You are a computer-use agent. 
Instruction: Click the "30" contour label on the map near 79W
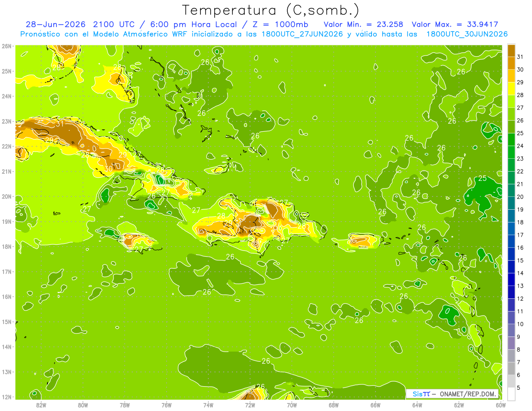click(x=109, y=168)
